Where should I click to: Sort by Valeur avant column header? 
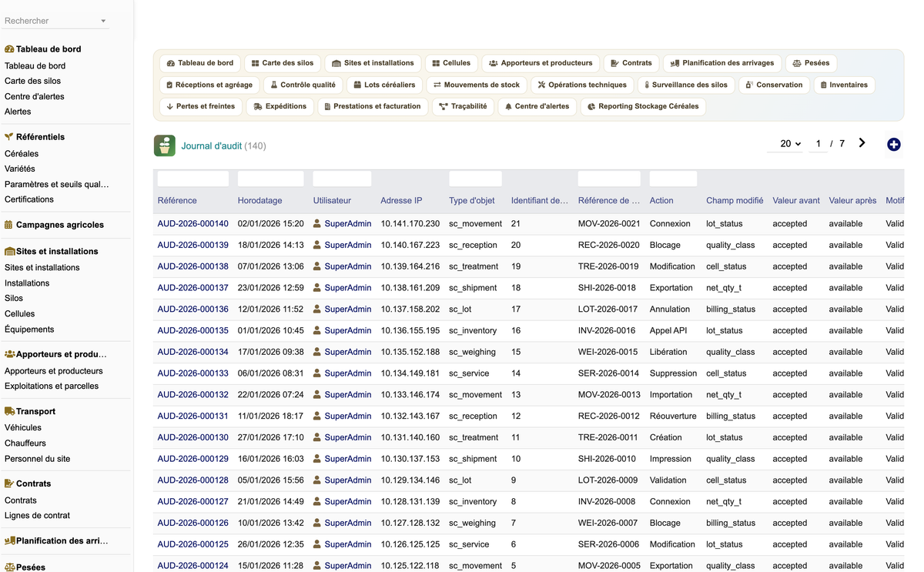point(796,200)
